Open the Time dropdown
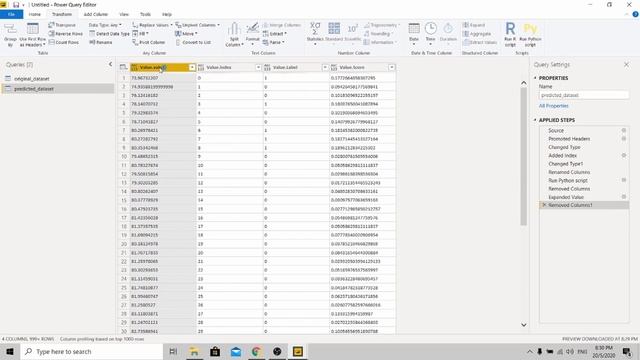640x360 pixels. pos(430,33)
